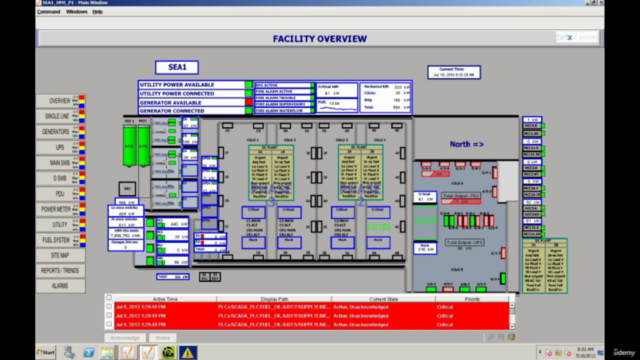The height and width of the screenshot is (360, 640).
Task: Open the yellow warning triangle taskbar app
Action: click(187, 352)
